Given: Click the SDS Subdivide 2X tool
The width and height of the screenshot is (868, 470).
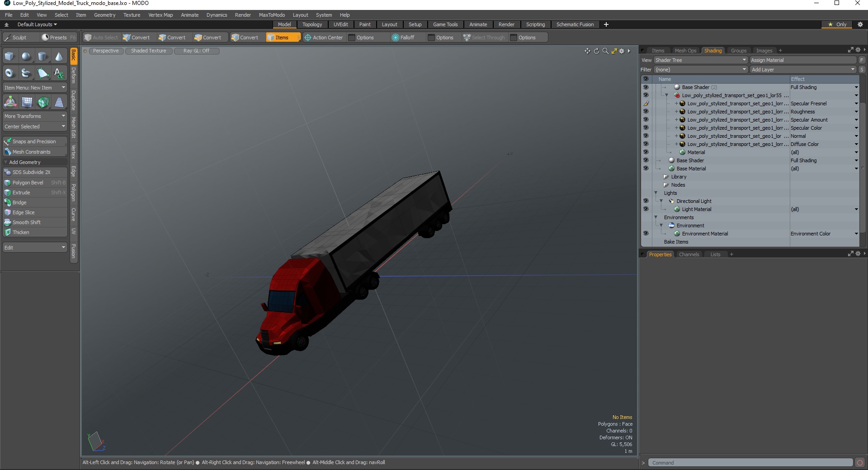Looking at the screenshot, I should click(x=35, y=172).
